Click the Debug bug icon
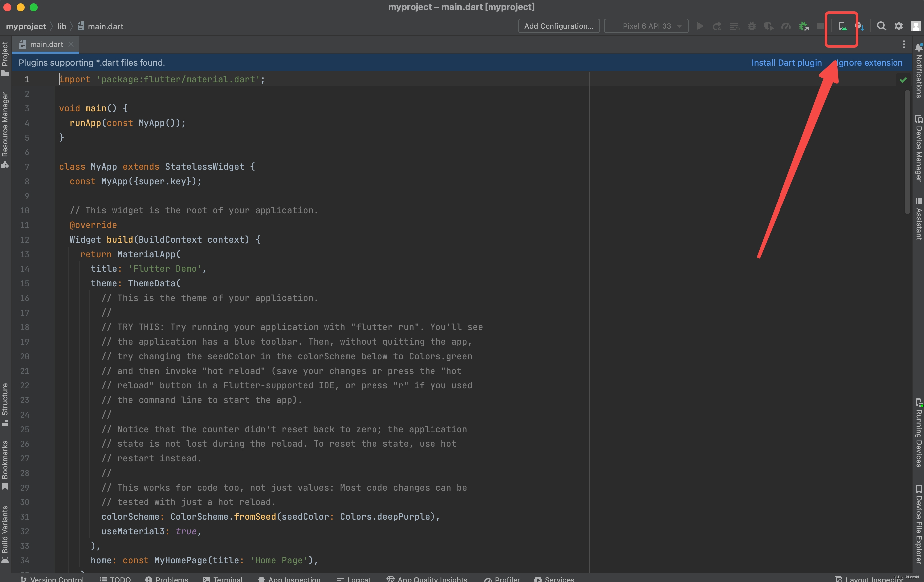Viewport: 924px width, 582px height. click(x=751, y=26)
